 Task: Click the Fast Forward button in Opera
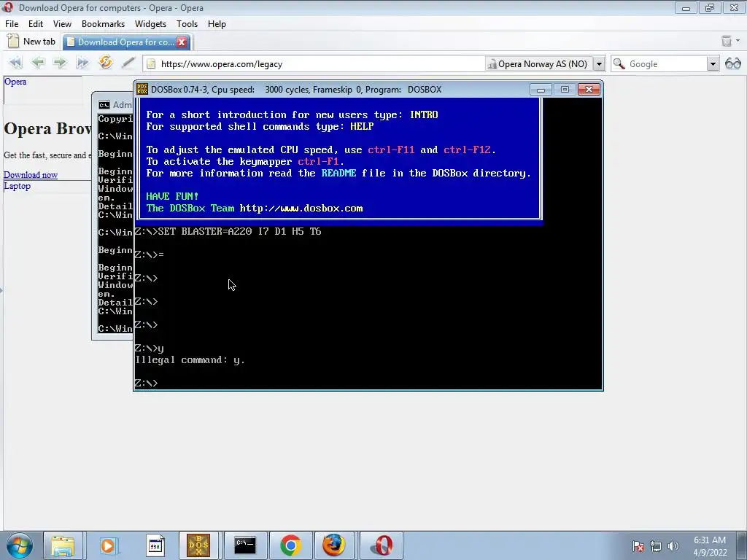pyautogui.click(x=82, y=63)
